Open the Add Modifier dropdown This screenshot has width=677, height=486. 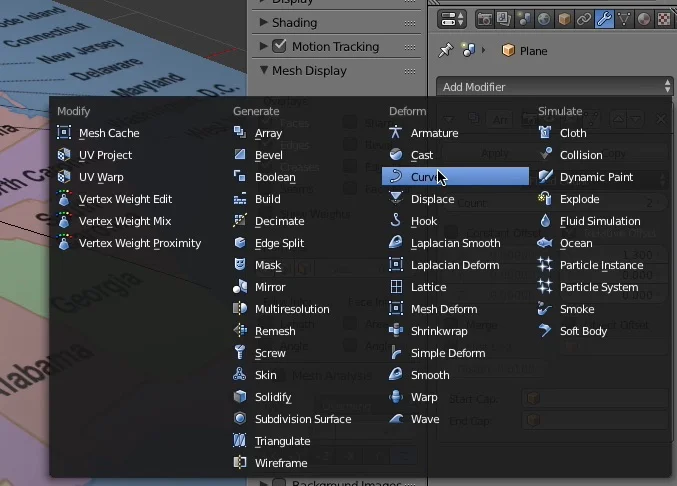click(554, 87)
